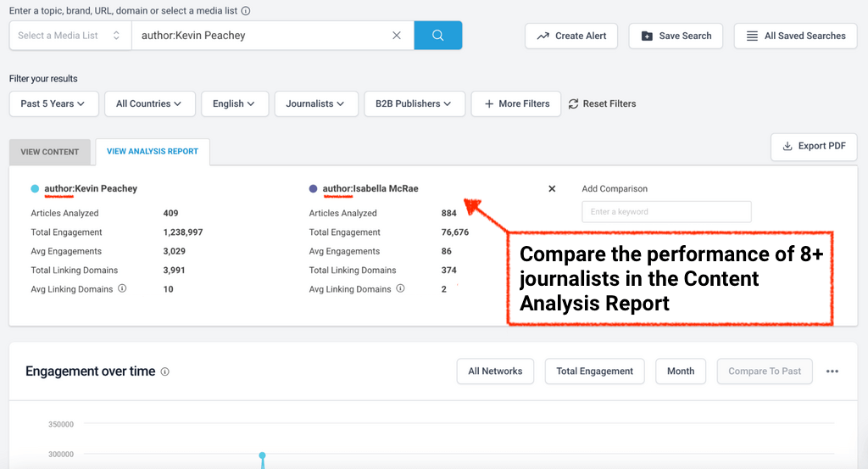Click the info icon beside search instructions
This screenshot has height=469, width=868.
[x=246, y=12]
